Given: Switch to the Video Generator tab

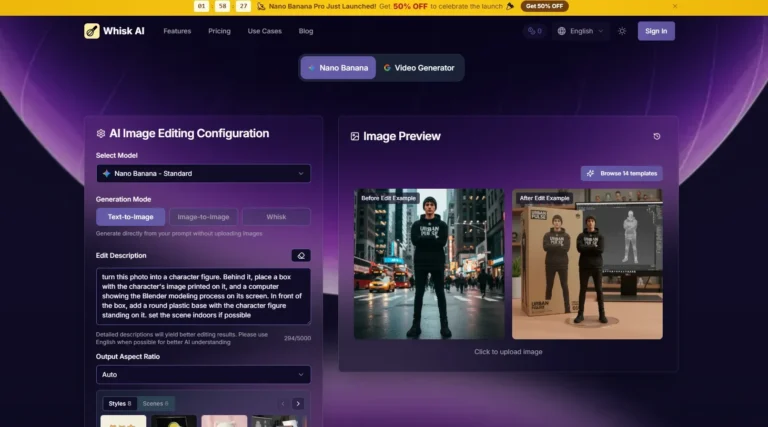Looking at the screenshot, I should pyautogui.click(x=419, y=68).
